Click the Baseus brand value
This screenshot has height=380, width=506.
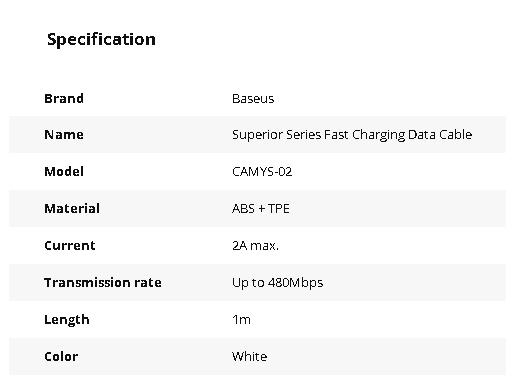pyautogui.click(x=253, y=99)
